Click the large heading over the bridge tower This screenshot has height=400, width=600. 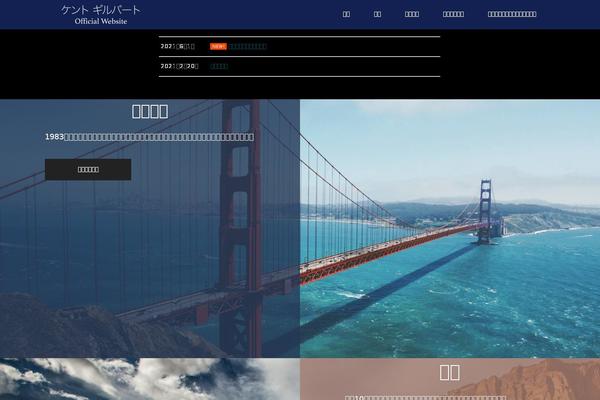tap(150, 111)
